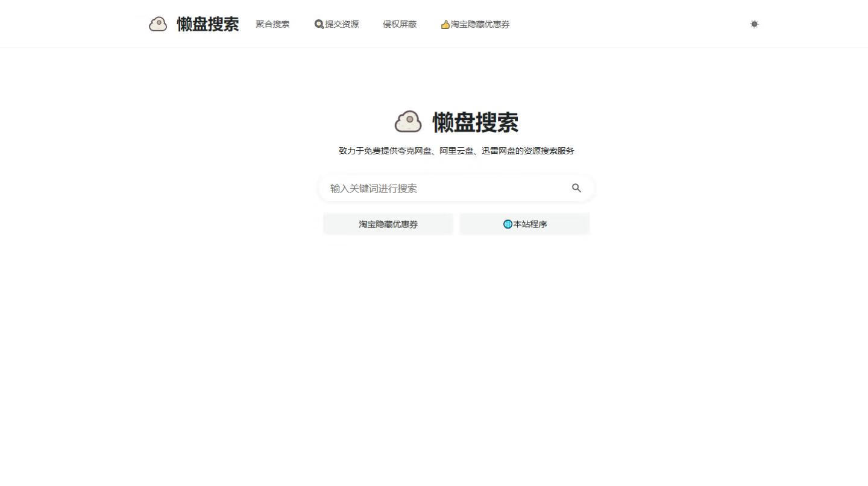Click the thumbs-up icon in the navbar
This screenshot has width=868, height=486.
[445, 25]
